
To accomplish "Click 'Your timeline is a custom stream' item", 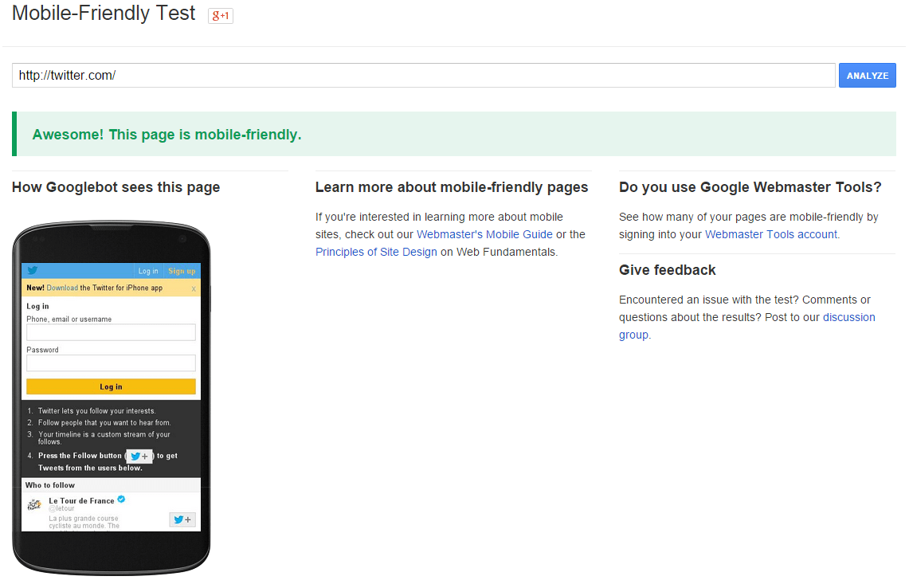I will click(104, 437).
